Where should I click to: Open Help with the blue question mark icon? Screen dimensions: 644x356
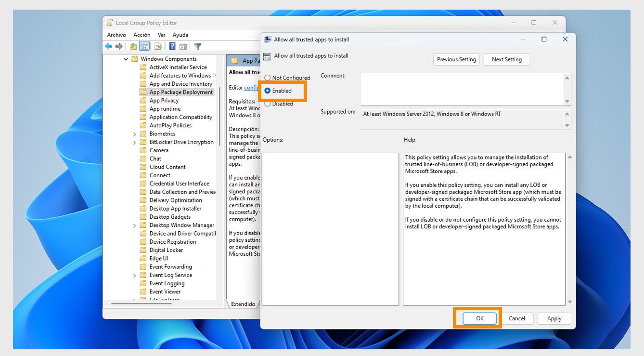pos(172,46)
